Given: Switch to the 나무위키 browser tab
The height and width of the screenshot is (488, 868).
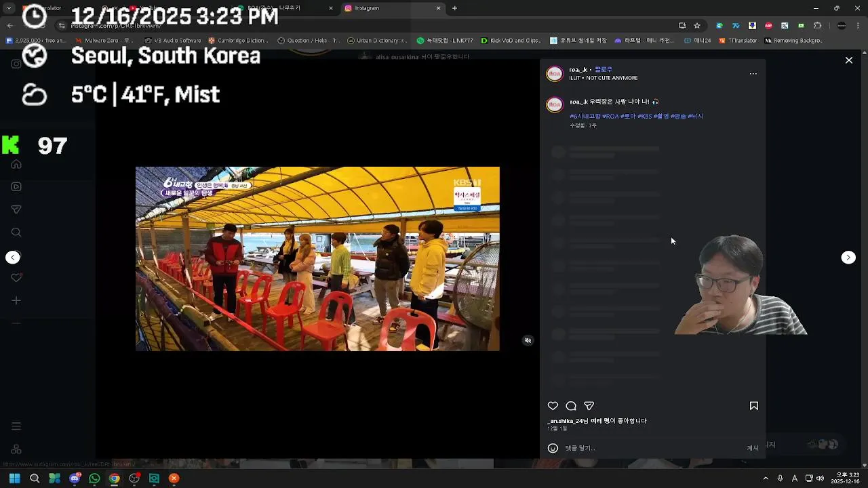Looking at the screenshot, I should point(285,8).
